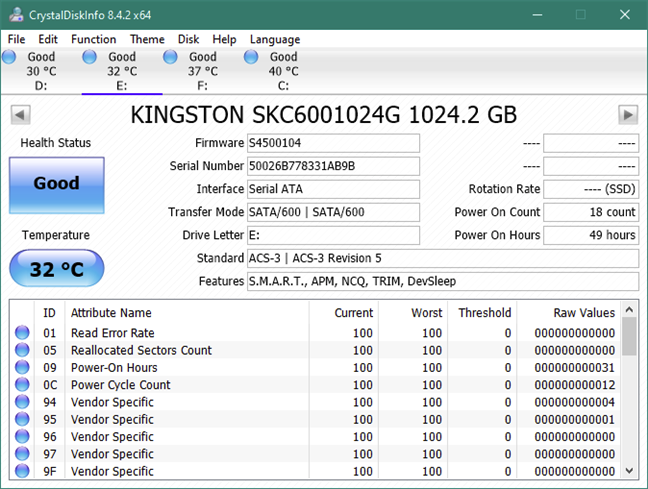Viewport: 648px width, 489px height.
Task: Click the Drive Letter field
Action: (334, 235)
